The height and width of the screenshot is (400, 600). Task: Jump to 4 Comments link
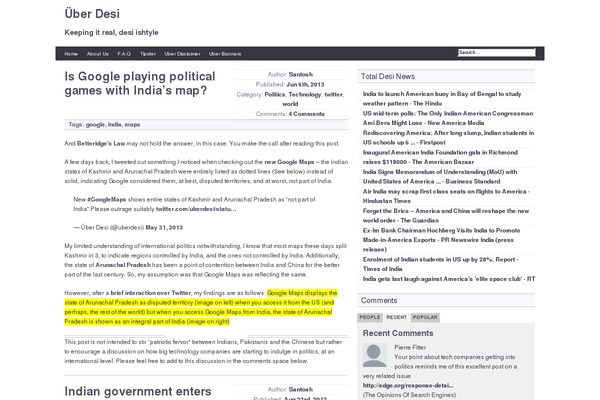tap(307, 114)
